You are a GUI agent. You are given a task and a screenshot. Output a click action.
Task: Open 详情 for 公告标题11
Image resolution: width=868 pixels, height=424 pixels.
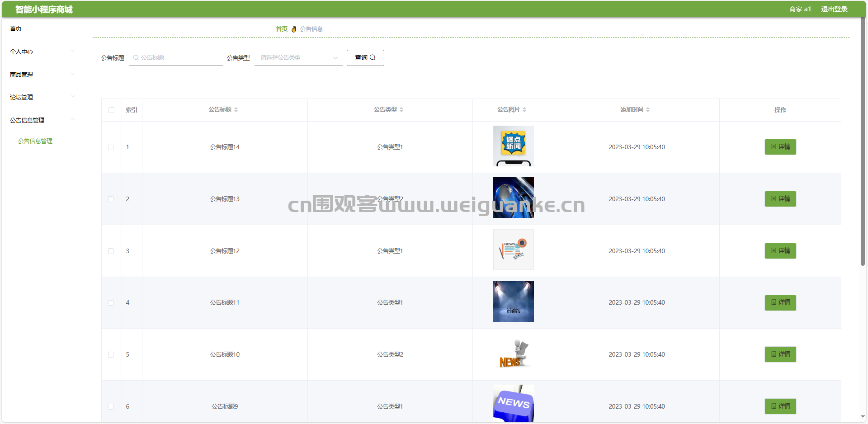click(780, 302)
